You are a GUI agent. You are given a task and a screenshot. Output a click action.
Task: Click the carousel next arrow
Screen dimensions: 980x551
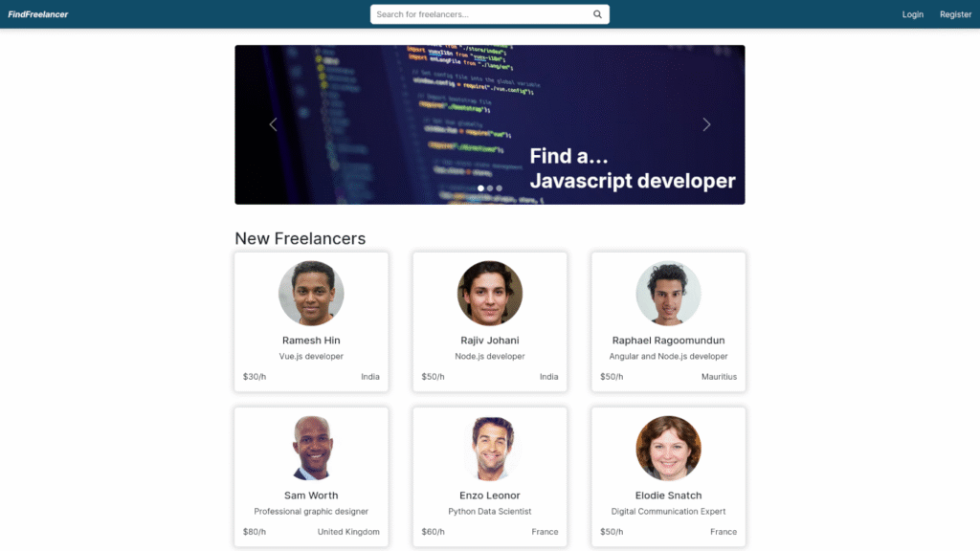706,124
